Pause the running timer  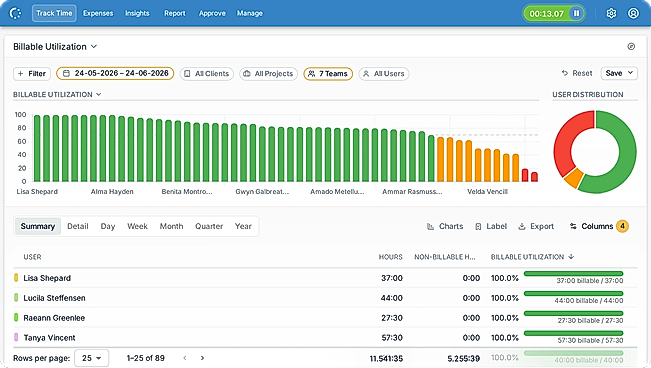tap(577, 13)
